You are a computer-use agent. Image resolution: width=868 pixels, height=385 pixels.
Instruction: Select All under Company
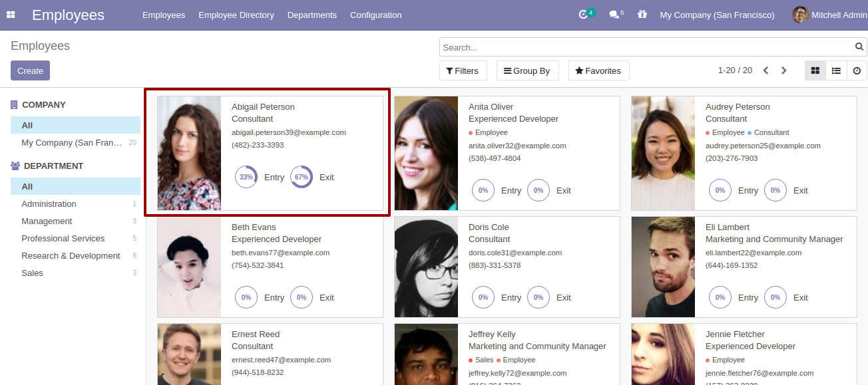click(75, 125)
